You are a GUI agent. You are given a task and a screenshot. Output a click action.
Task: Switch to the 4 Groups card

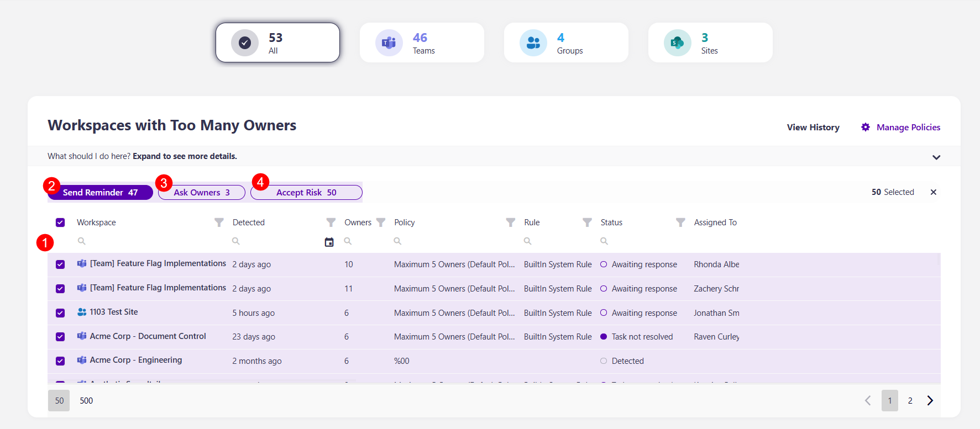click(566, 43)
